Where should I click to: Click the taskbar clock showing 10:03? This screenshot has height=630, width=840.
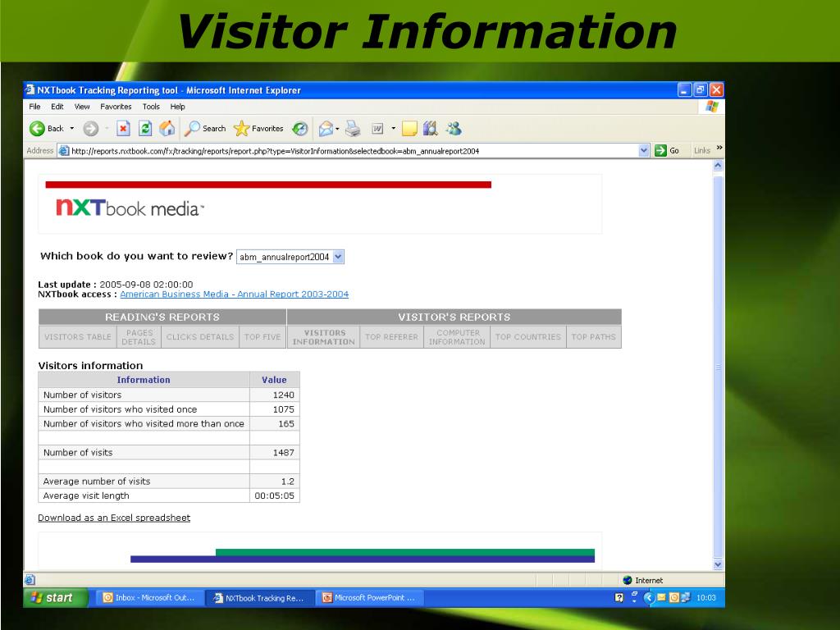click(706, 598)
